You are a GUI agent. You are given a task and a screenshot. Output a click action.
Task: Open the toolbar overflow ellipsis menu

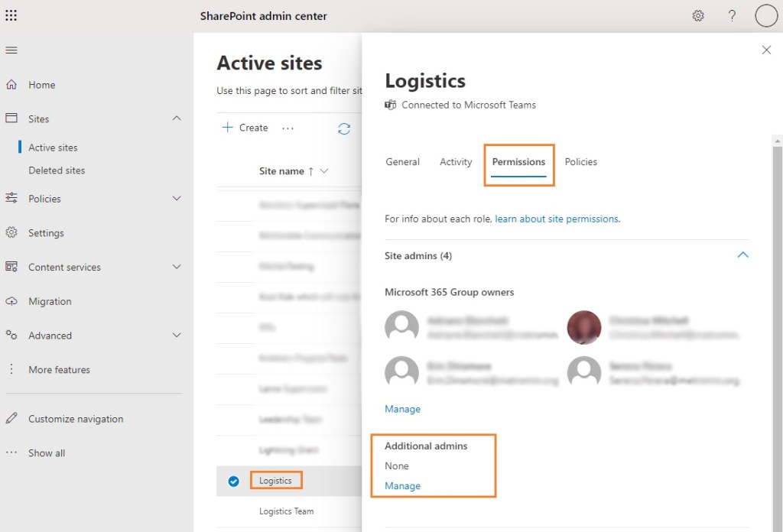[x=288, y=128]
